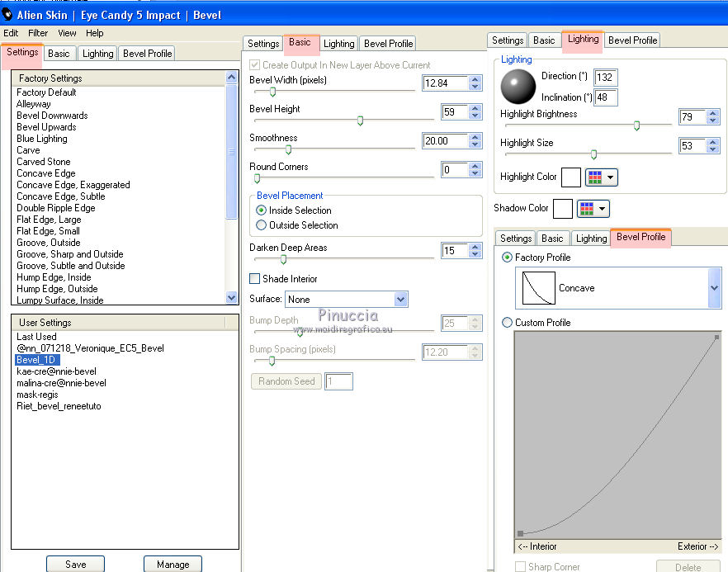Decrease Highlight Size stepper value
This screenshot has width=728, height=572.
tap(713, 149)
